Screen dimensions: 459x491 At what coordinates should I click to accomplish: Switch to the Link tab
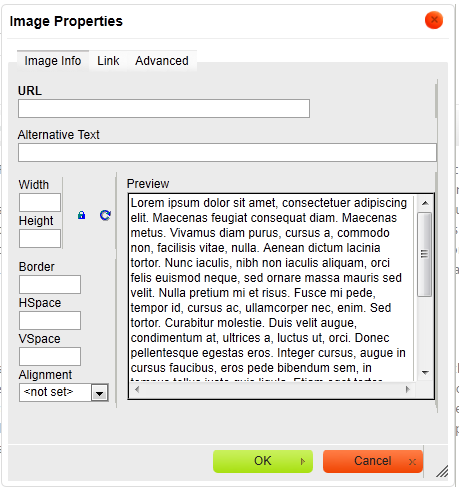[108, 61]
